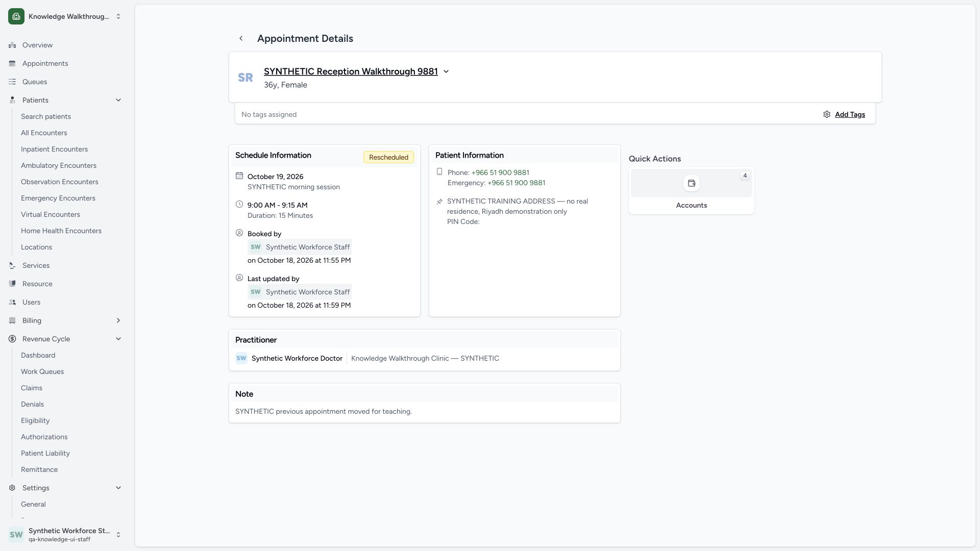Click the Queues list icon
Image resolution: width=980 pixels, height=551 pixels.
coord(12,82)
